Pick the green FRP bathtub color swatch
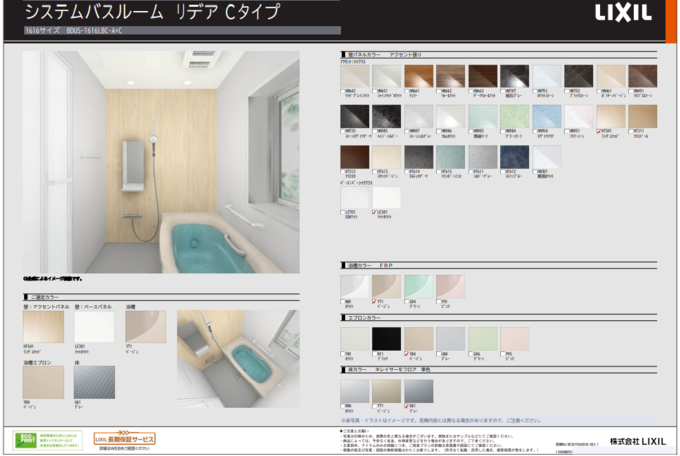This screenshot has width=680, height=456. 419,286
